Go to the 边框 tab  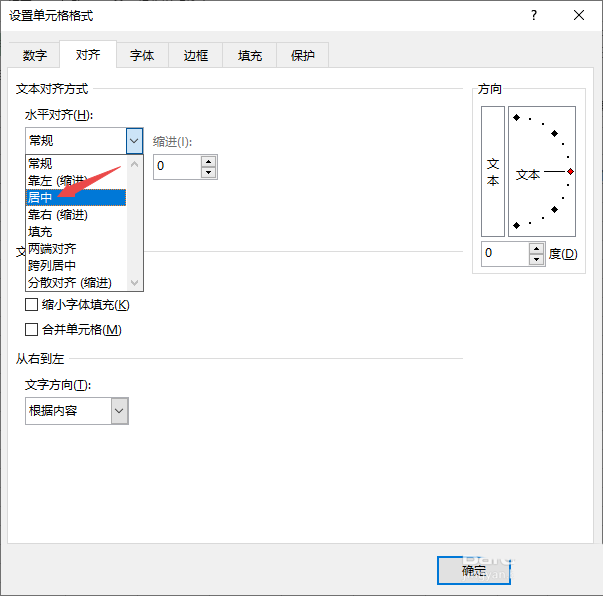click(x=196, y=56)
